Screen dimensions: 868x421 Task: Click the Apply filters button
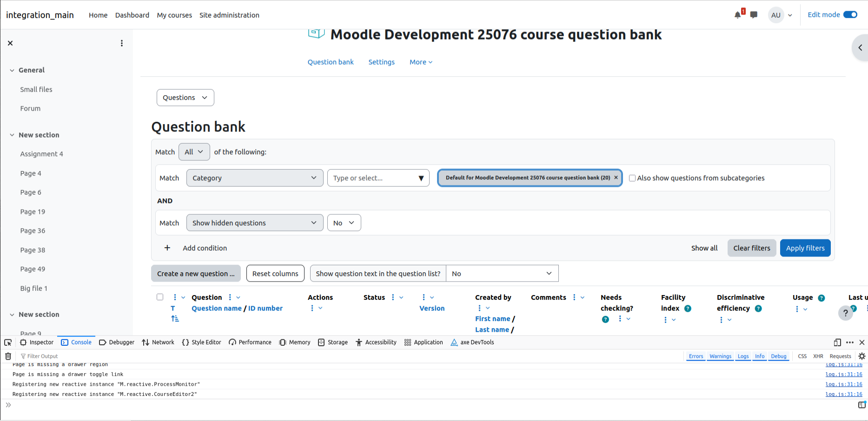(x=805, y=248)
